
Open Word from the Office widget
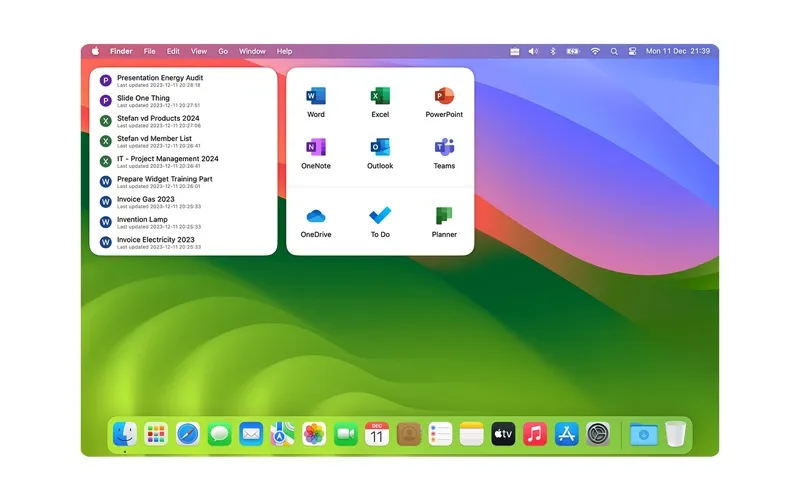[x=316, y=103]
